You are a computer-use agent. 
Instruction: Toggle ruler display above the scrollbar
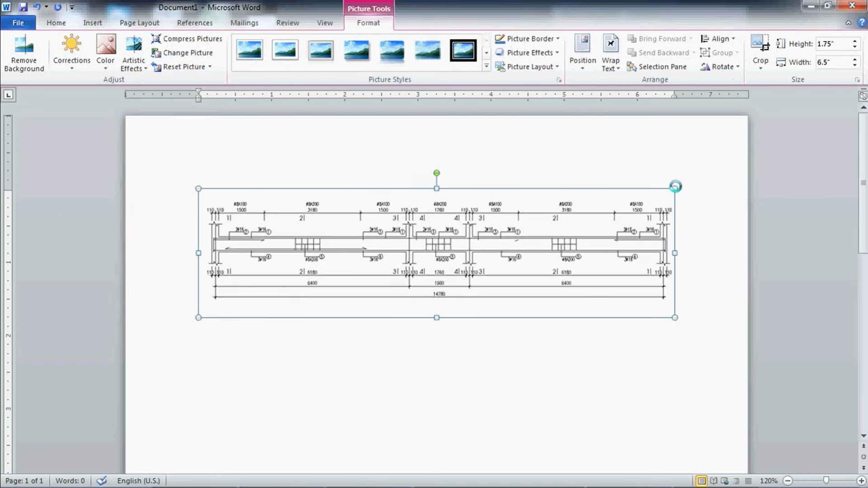click(863, 96)
